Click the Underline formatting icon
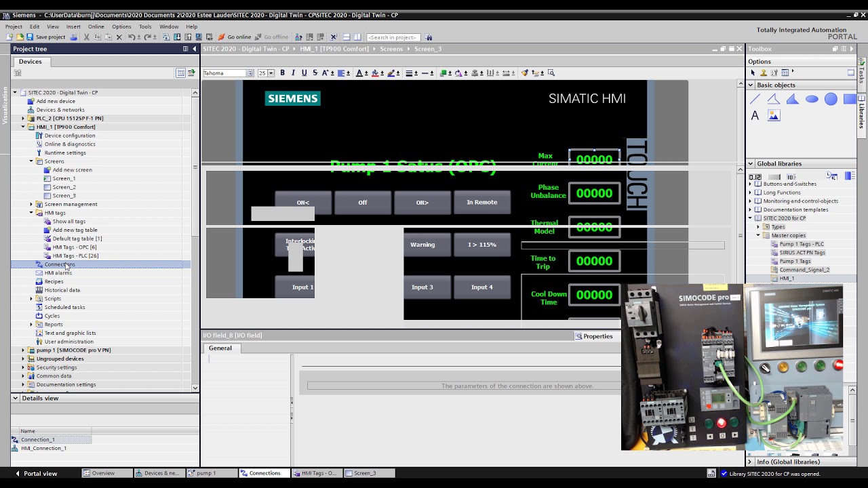The image size is (868, 488). coord(304,73)
